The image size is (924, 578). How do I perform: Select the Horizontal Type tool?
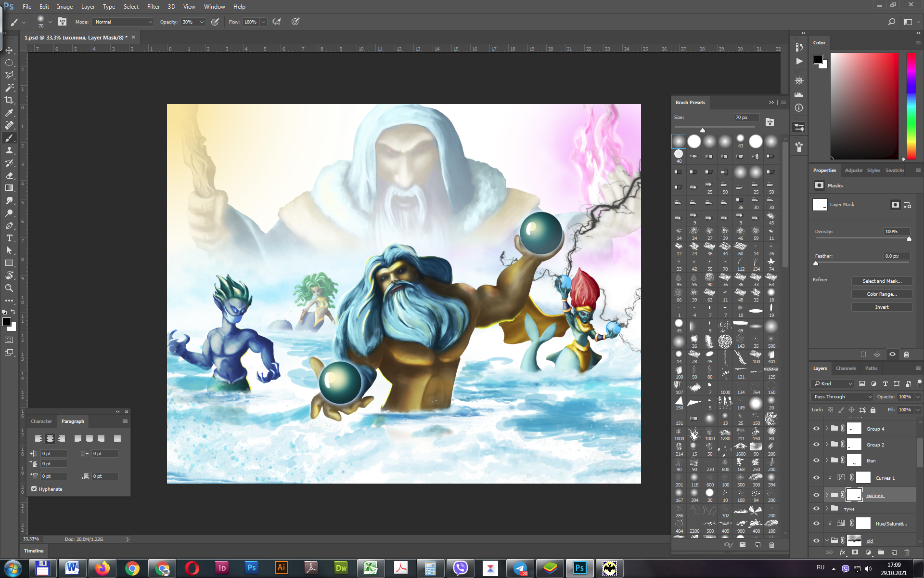coord(9,238)
